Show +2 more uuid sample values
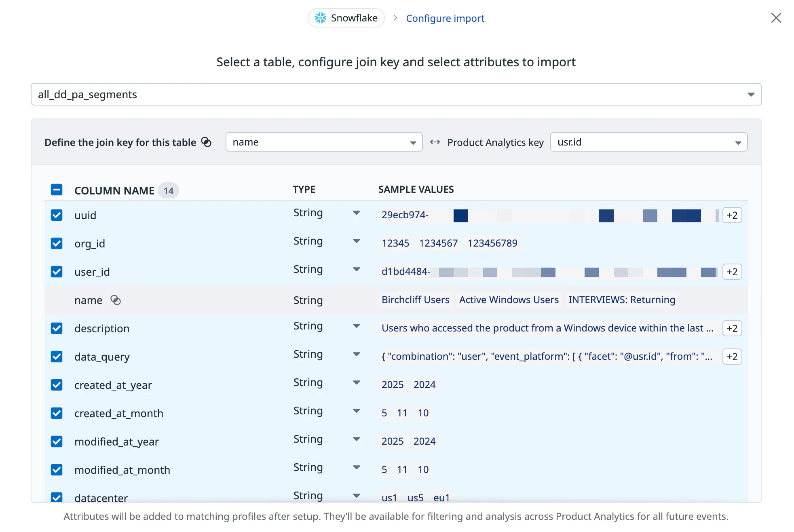The width and height of the screenshot is (794, 532). click(732, 215)
